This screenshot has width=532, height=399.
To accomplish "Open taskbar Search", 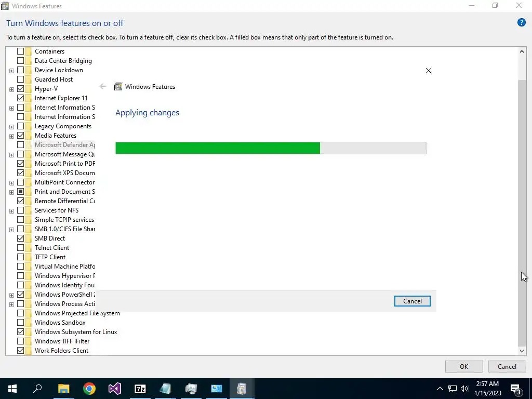I will click(x=37, y=389).
